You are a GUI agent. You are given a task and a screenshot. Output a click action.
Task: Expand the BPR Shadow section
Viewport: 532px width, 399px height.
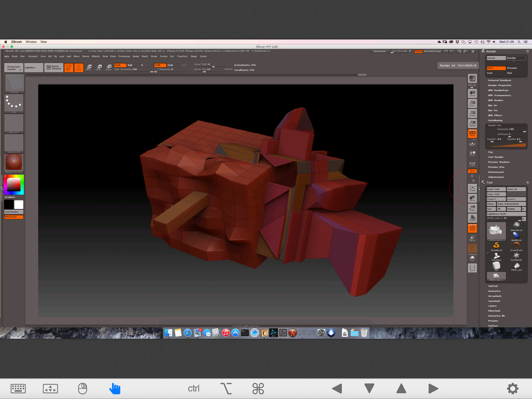495,100
